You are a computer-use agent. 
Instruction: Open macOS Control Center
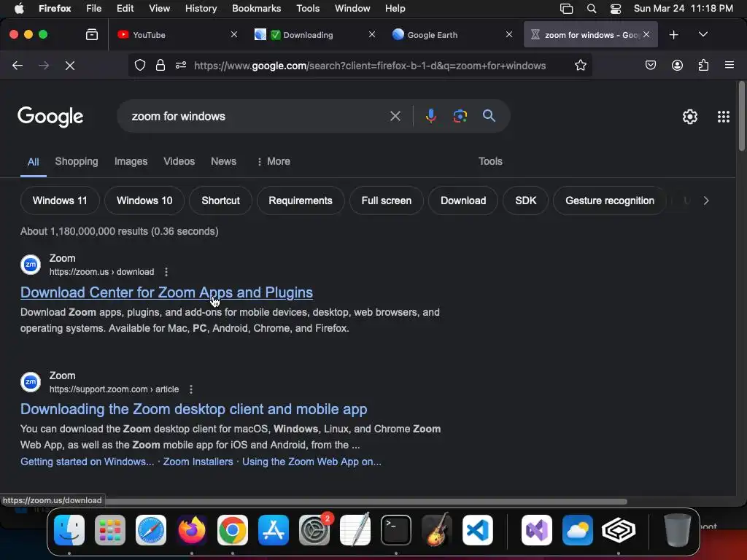[616, 9]
